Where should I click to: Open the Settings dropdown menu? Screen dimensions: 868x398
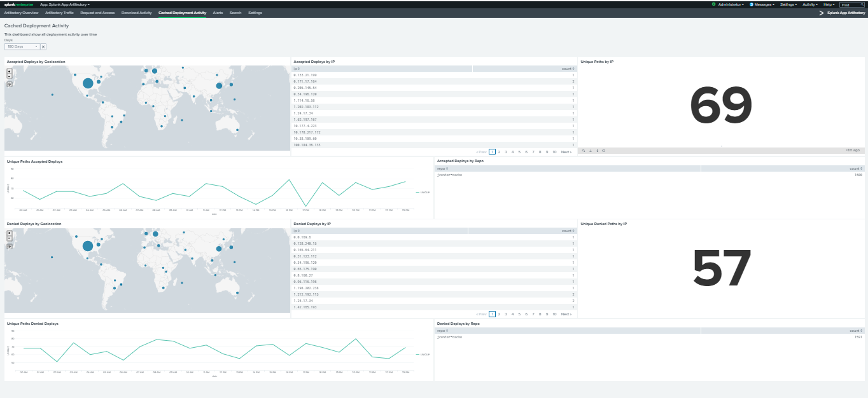click(x=787, y=4)
